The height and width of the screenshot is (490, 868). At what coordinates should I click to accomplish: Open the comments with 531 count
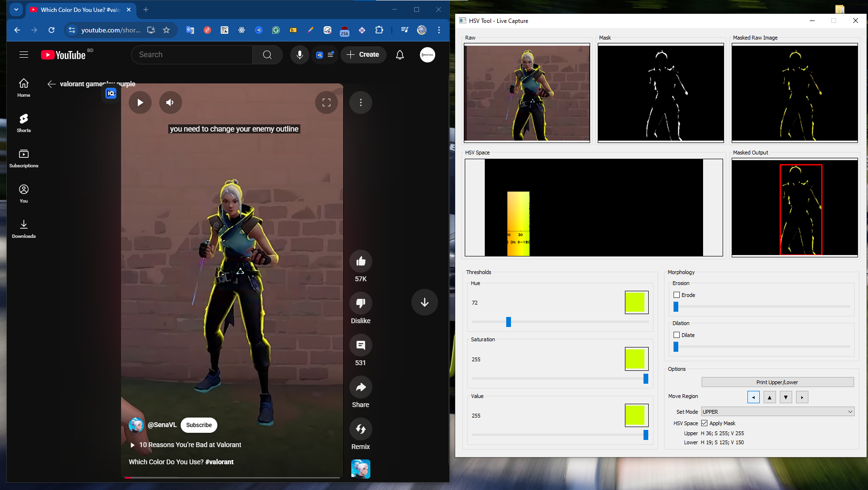(x=361, y=345)
